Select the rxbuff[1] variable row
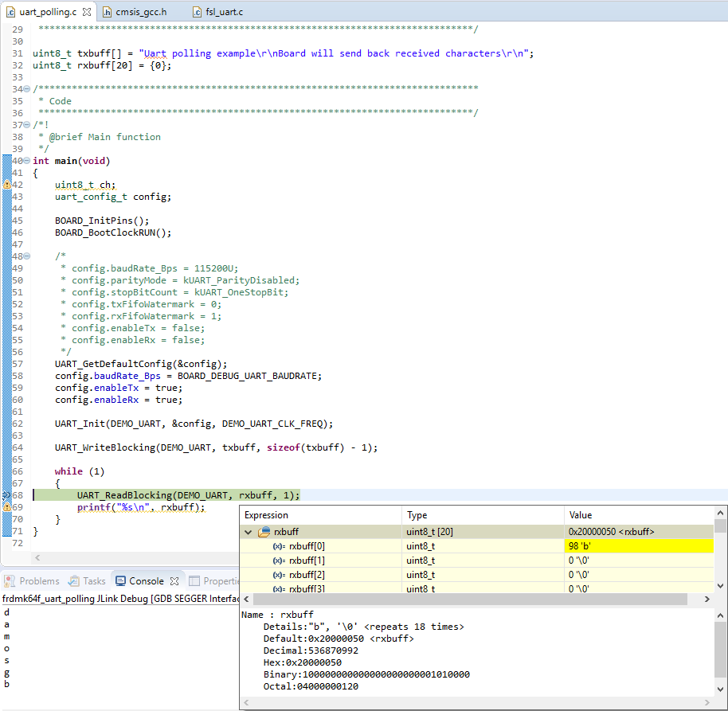The image size is (728, 711). pos(476,561)
